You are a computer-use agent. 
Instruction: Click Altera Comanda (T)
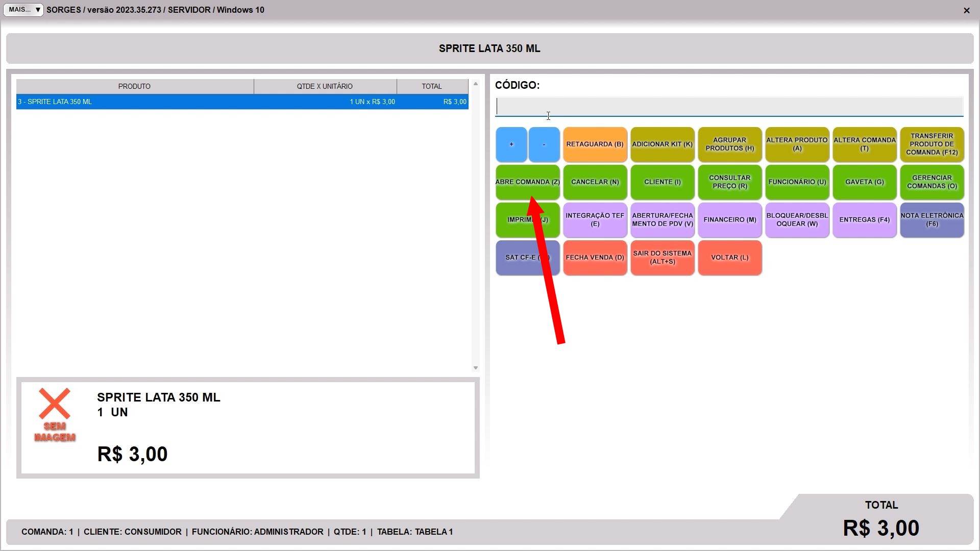point(865,144)
